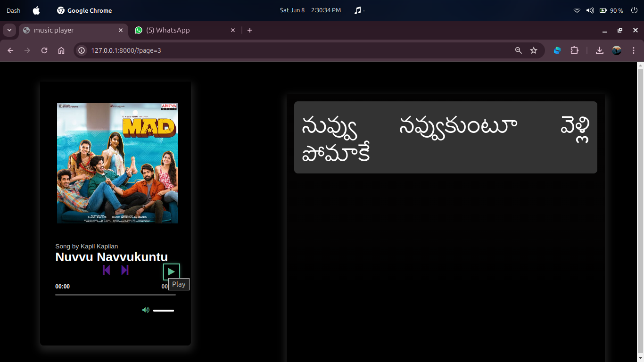Screen dimensions: 644x362
Task: Click the Play button in music player
Action: 171,271
